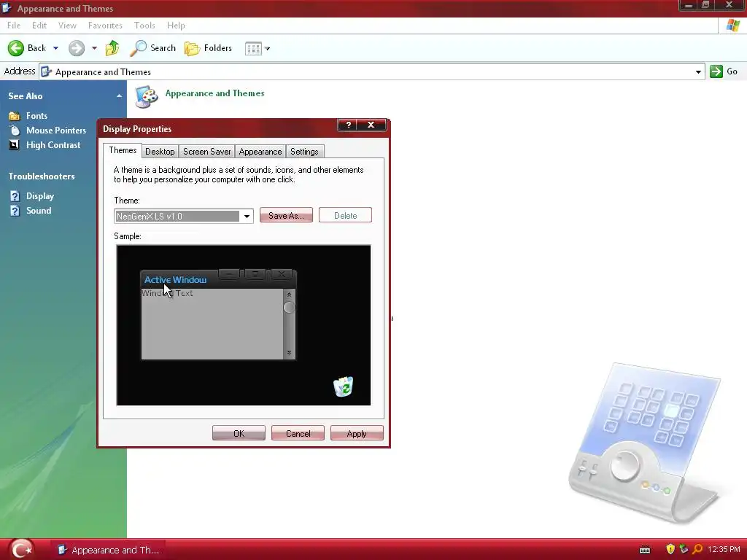Click the sample scrollbar up arrow
747x560 pixels.
(x=289, y=295)
